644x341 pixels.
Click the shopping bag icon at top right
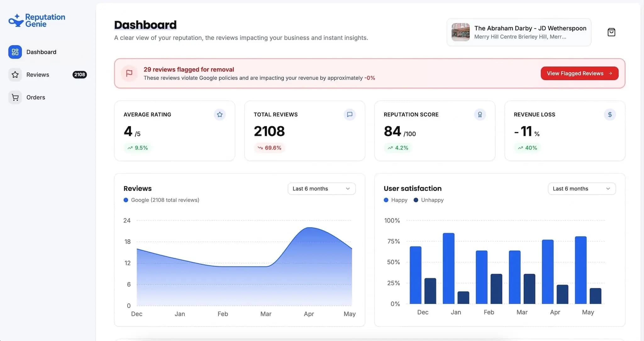[611, 32]
